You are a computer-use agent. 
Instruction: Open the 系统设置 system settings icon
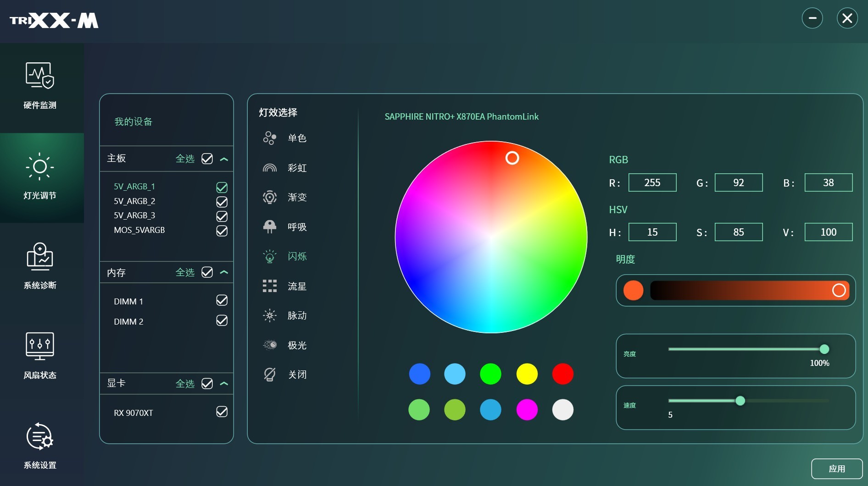pyautogui.click(x=40, y=436)
